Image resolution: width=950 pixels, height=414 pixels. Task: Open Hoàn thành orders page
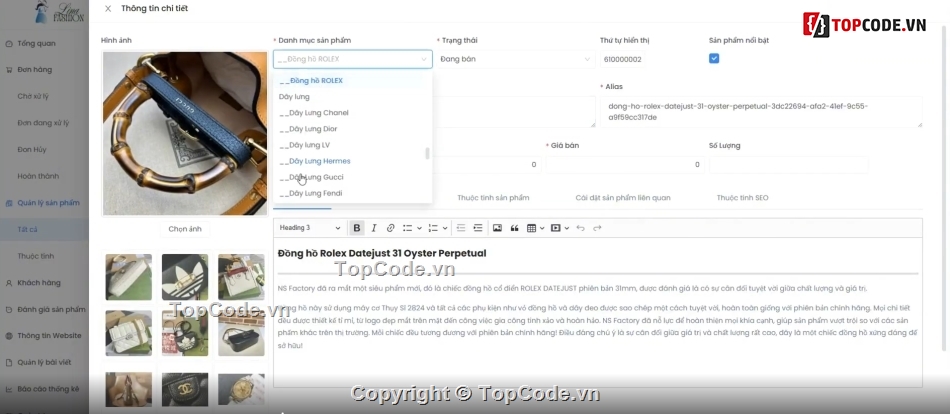tap(38, 176)
